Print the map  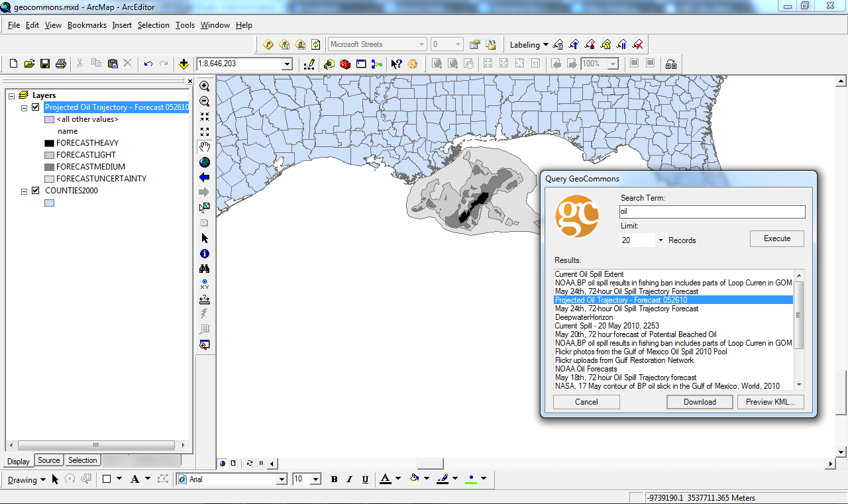pos(61,64)
